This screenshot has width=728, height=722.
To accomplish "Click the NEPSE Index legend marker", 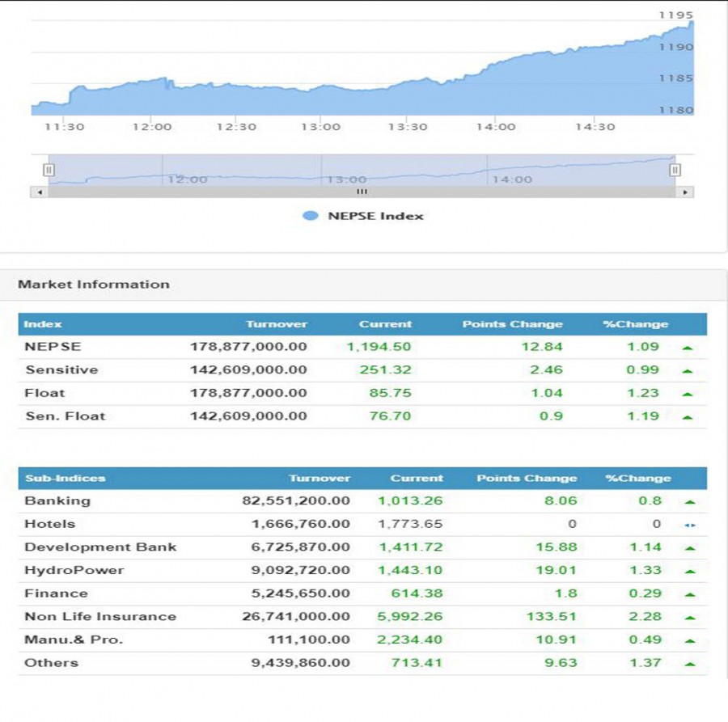I will pyautogui.click(x=310, y=216).
